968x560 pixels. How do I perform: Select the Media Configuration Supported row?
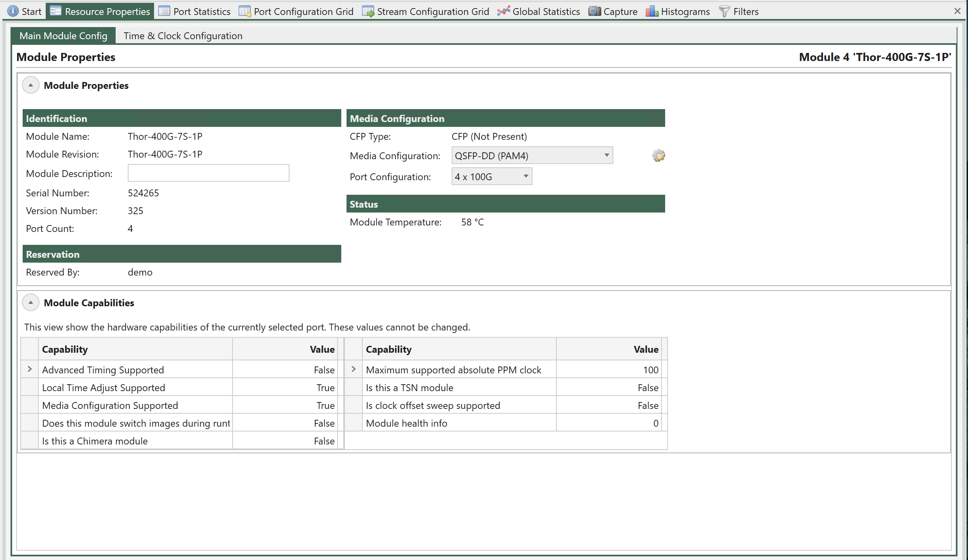click(182, 405)
